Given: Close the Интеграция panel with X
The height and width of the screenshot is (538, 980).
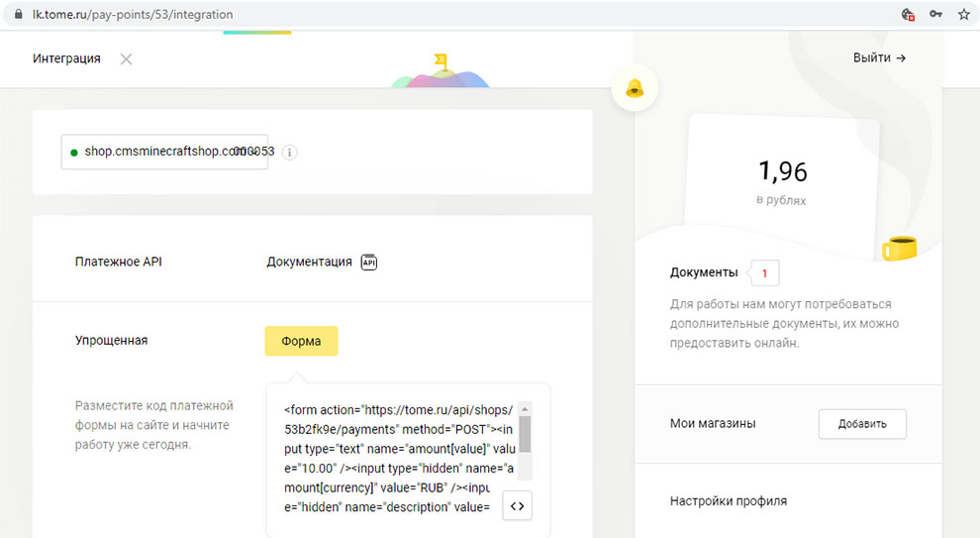Looking at the screenshot, I should click(x=126, y=58).
